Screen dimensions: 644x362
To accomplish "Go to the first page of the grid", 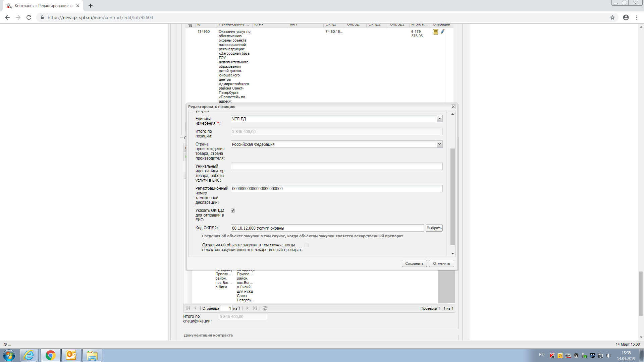I will coord(188,308).
